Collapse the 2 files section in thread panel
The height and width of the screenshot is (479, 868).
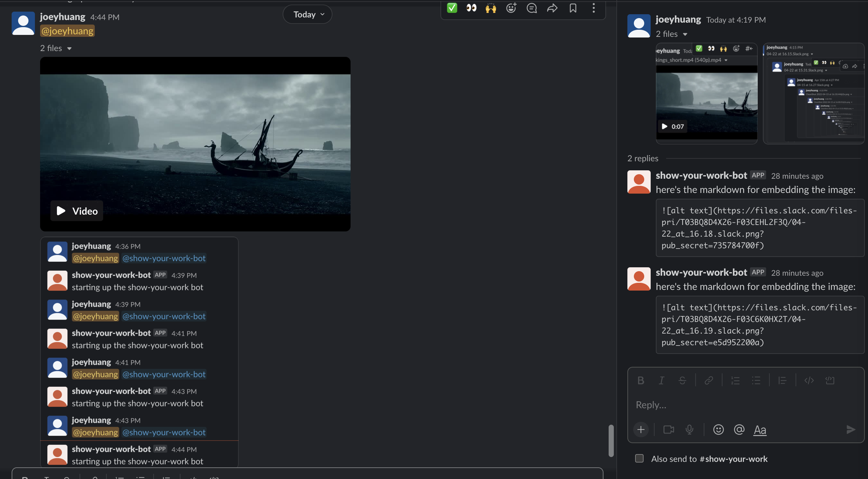point(685,34)
